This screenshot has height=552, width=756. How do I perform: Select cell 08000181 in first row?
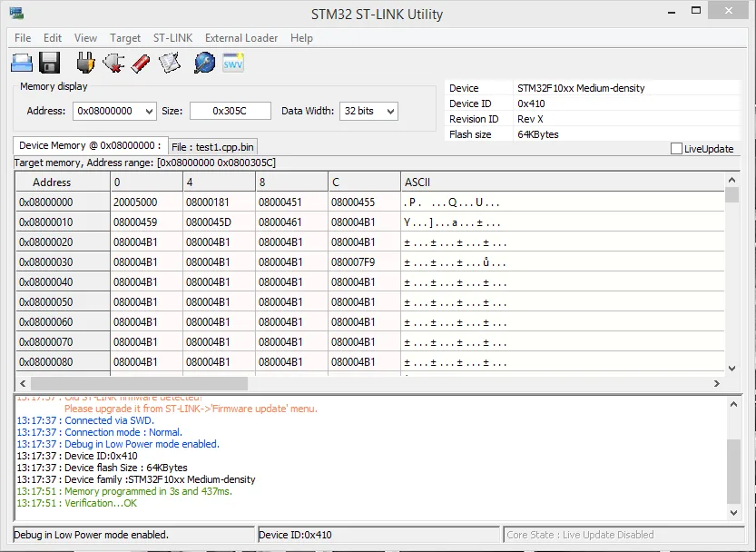(220, 202)
